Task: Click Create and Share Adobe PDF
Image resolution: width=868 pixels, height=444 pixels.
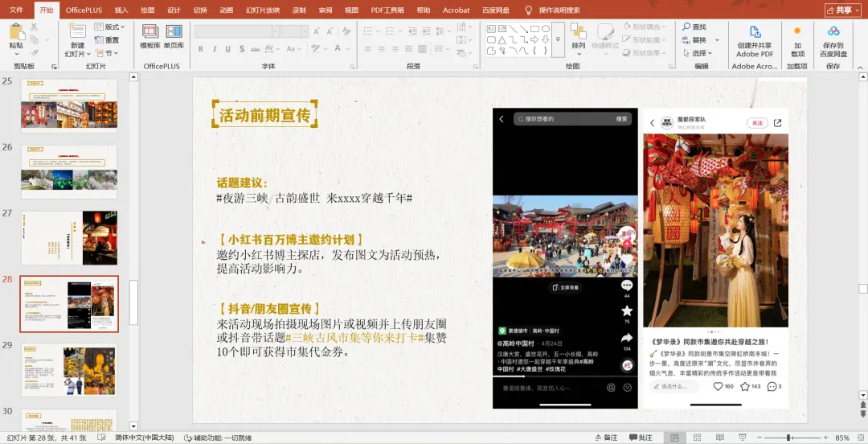Action: (x=755, y=40)
